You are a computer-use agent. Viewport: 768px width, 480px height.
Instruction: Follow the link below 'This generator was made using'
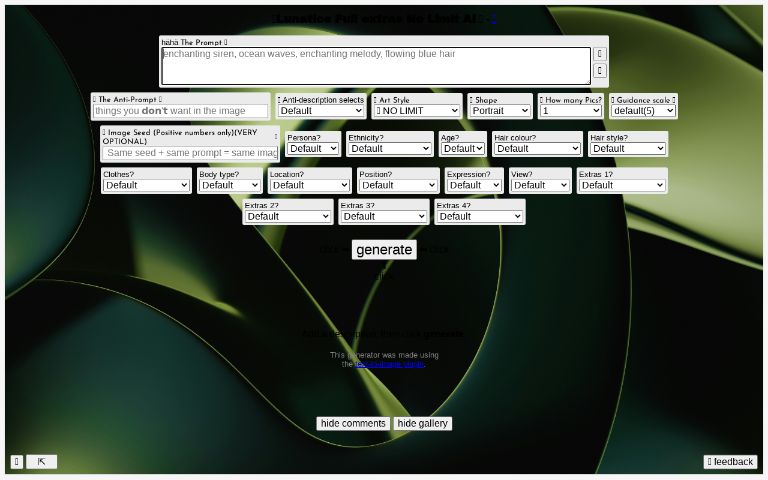(389, 364)
